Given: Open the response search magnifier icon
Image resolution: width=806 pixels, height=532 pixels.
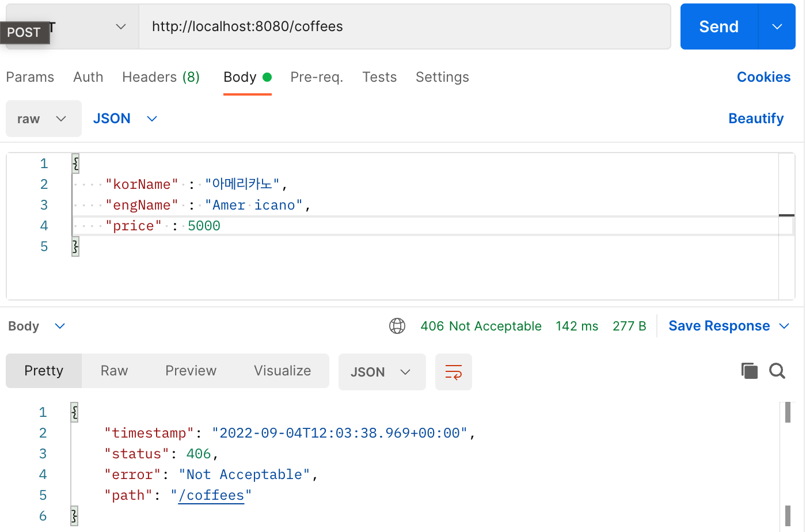Looking at the screenshot, I should (777, 371).
